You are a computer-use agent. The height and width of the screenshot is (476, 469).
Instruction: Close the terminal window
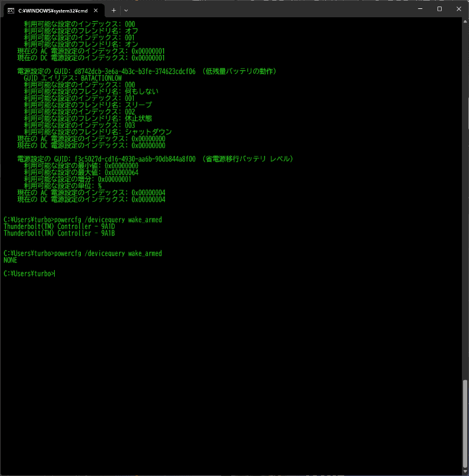pos(459,9)
